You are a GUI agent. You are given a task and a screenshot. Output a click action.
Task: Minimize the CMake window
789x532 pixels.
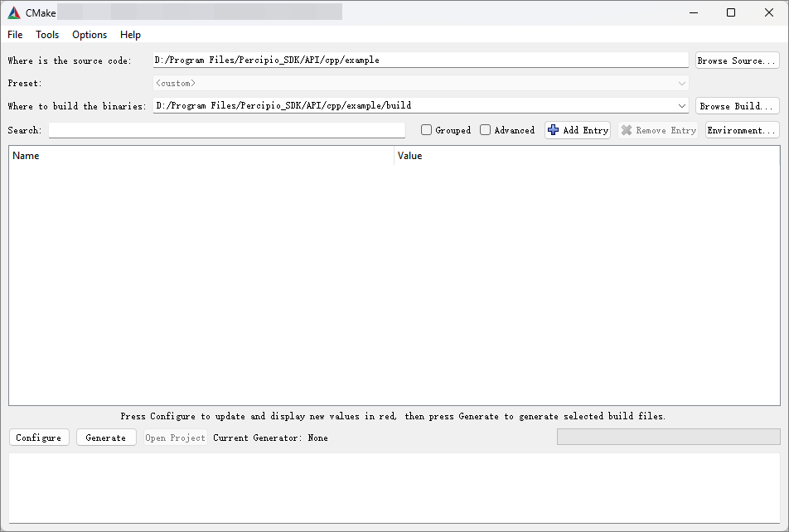point(693,12)
